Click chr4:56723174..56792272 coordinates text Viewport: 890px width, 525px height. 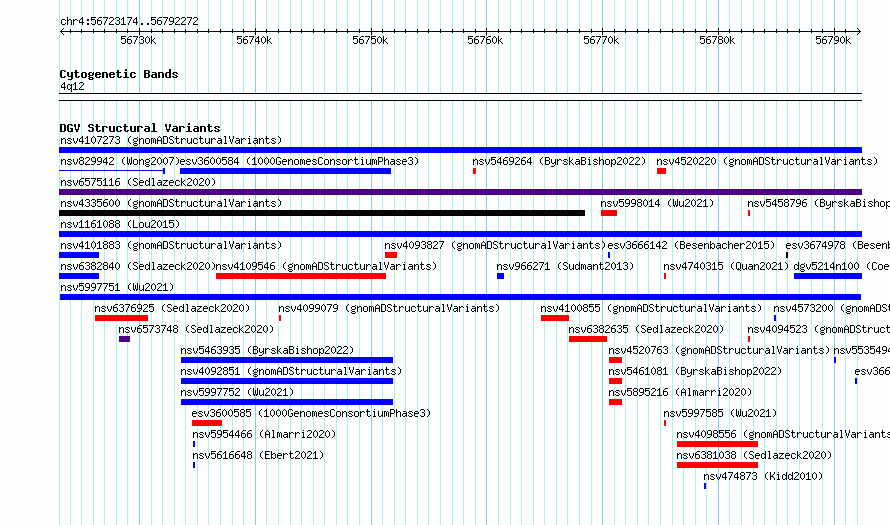pos(129,22)
